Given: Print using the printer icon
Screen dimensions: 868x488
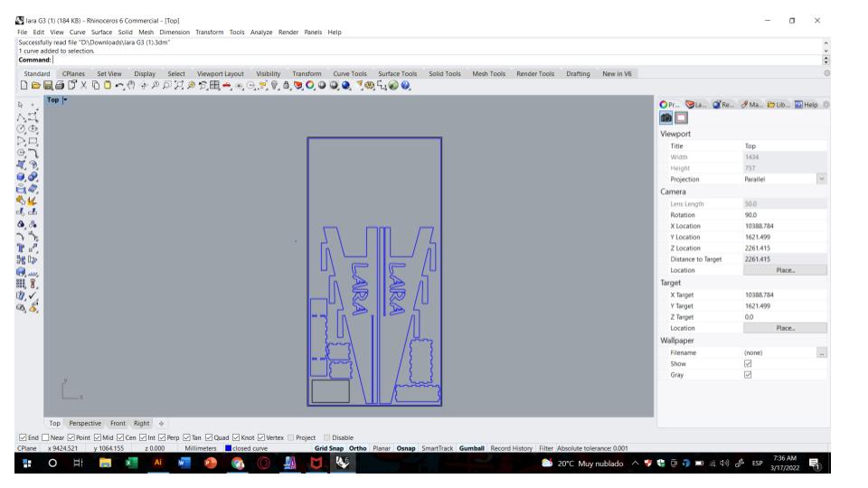Looking at the screenshot, I should [x=60, y=85].
